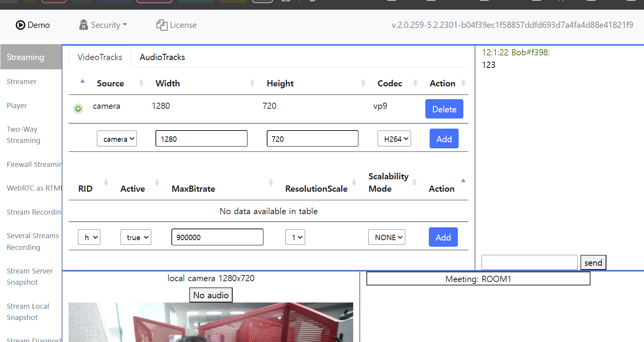
Task: Switch to the VideoTracks tab
Action: pyautogui.click(x=100, y=57)
